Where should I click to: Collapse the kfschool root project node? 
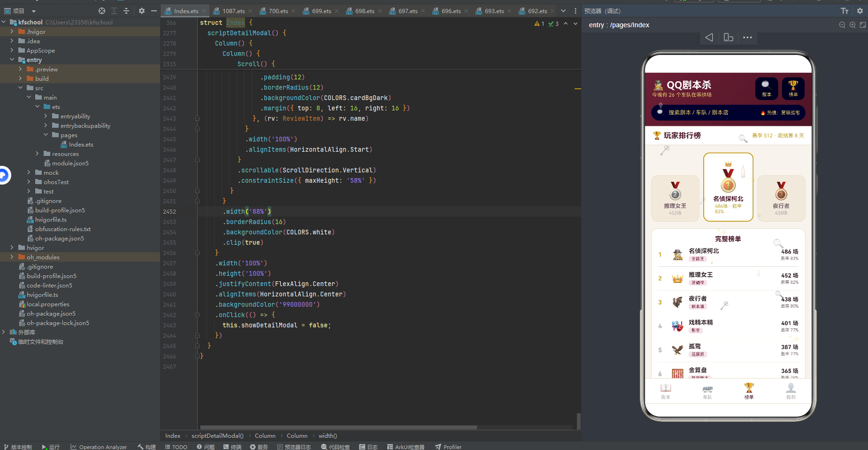pyautogui.click(x=4, y=22)
